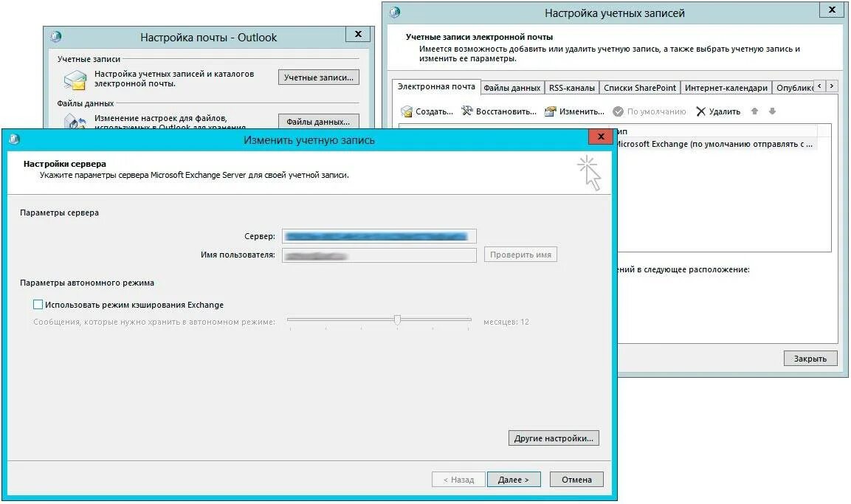Move the account up with the arrow icon
Screen dimensions: 851x504
pos(754,111)
